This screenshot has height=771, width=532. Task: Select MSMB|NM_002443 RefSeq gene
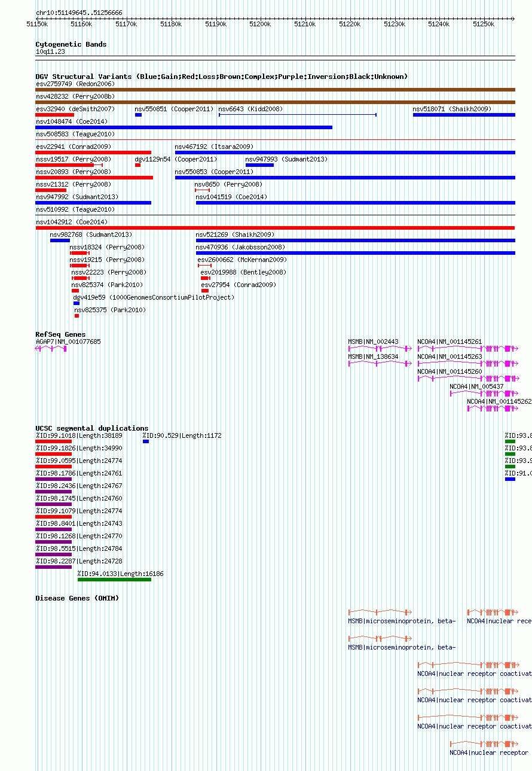coord(380,348)
